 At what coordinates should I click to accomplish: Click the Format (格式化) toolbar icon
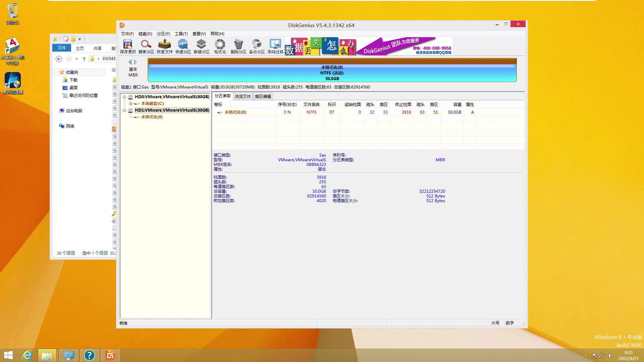tap(220, 47)
